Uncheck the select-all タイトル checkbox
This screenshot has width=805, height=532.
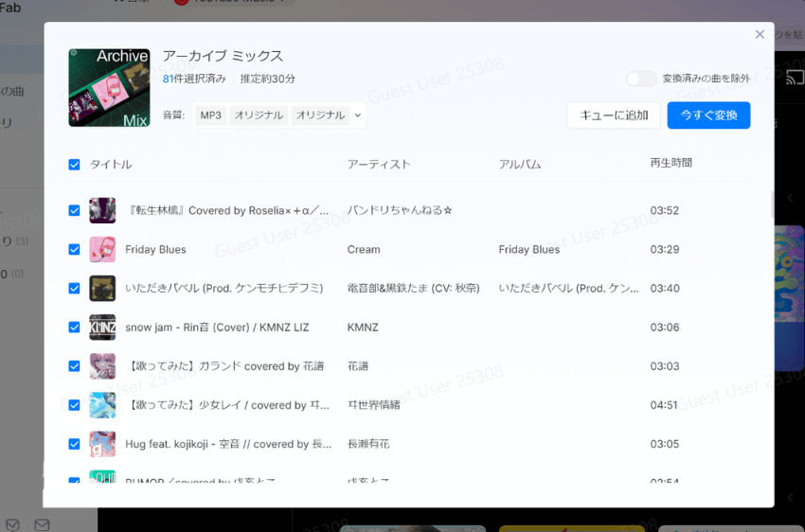[x=75, y=165]
